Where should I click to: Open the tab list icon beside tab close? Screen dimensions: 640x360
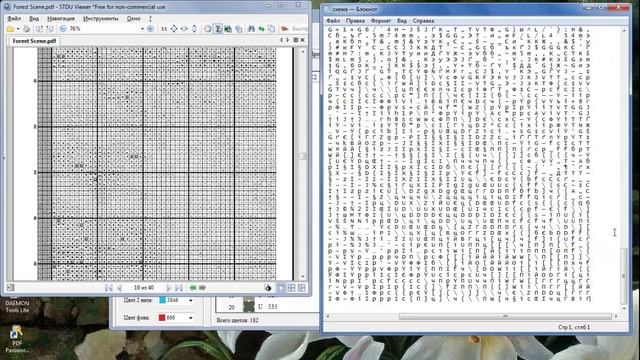click(296, 40)
